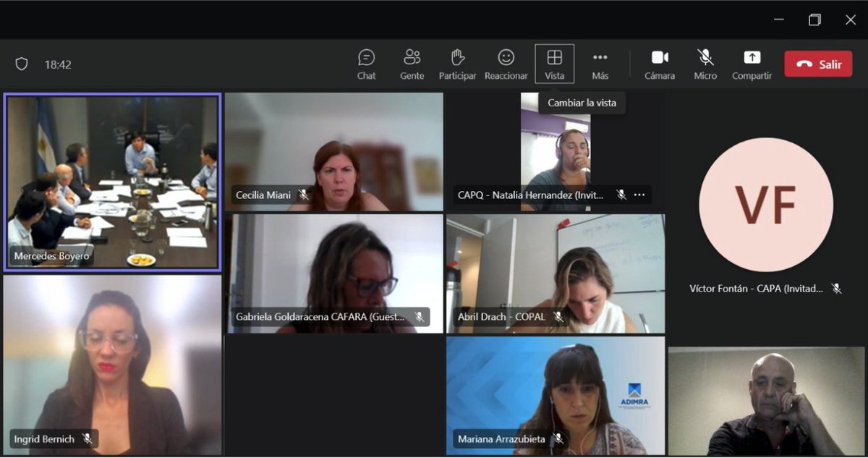Image resolution: width=868 pixels, height=458 pixels.
Task: Open the Chat panel
Action: click(x=366, y=64)
